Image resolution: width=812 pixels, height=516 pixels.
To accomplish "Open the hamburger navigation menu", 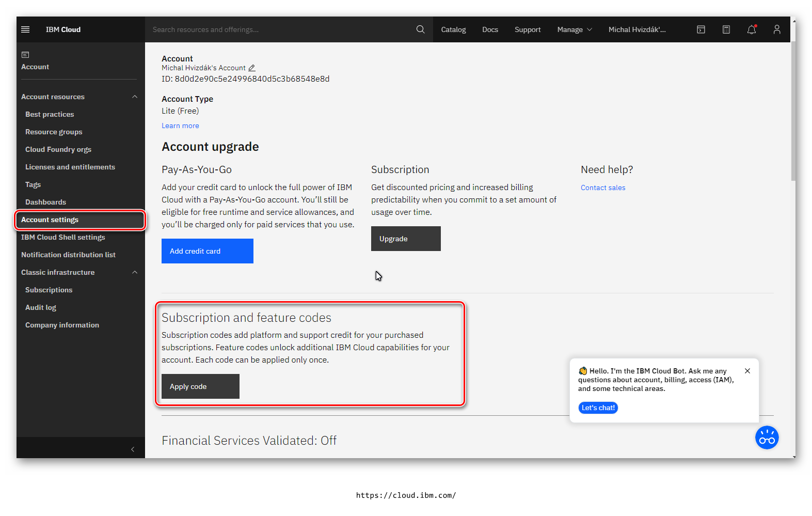I will pos(25,29).
